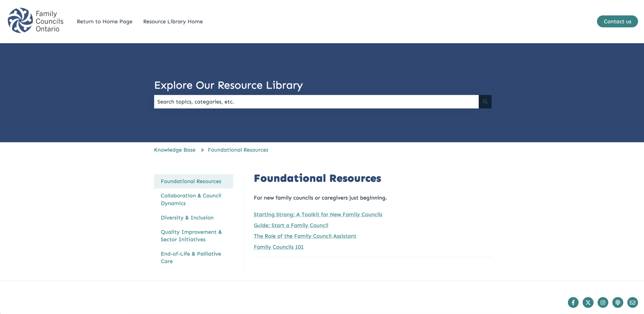
Task: Open the X (Twitter) social icon
Action: click(x=588, y=302)
